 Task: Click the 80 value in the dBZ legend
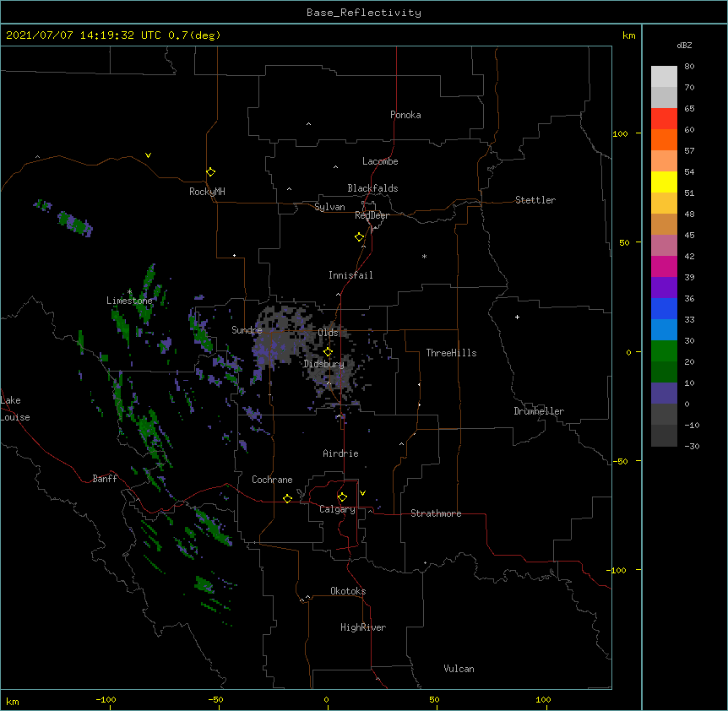pos(689,67)
